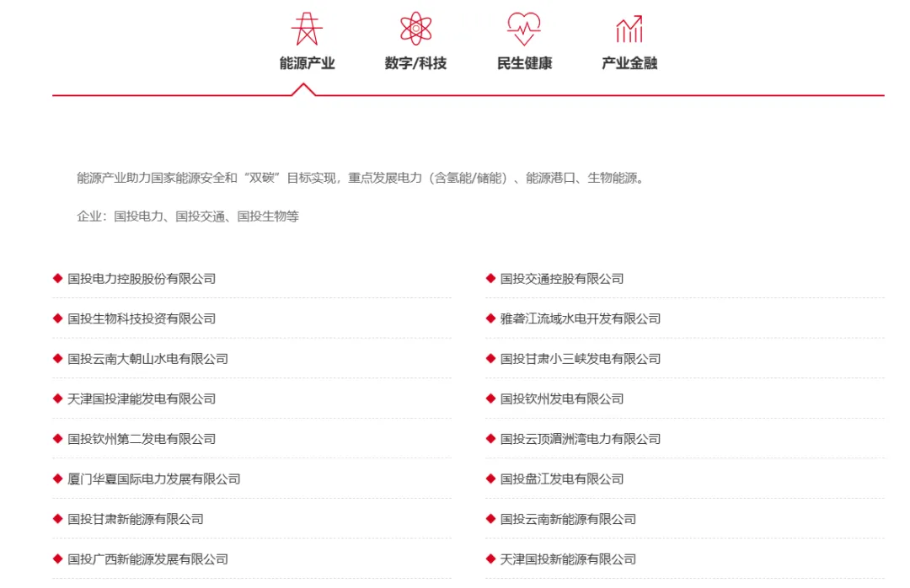Open 国投广西新能源发展有限公司 link
The height and width of the screenshot is (588, 910).
tap(148, 559)
